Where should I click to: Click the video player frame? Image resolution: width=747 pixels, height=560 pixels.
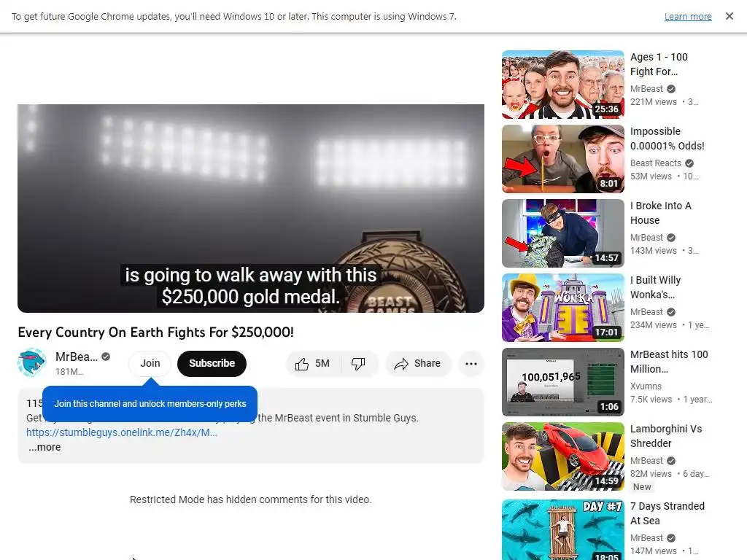point(251,208)
